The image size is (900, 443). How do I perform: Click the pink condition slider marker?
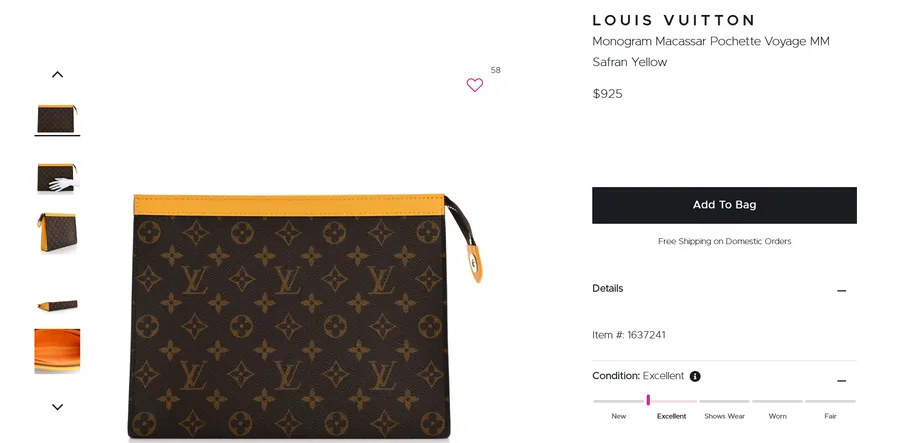(x=648, y=400)
